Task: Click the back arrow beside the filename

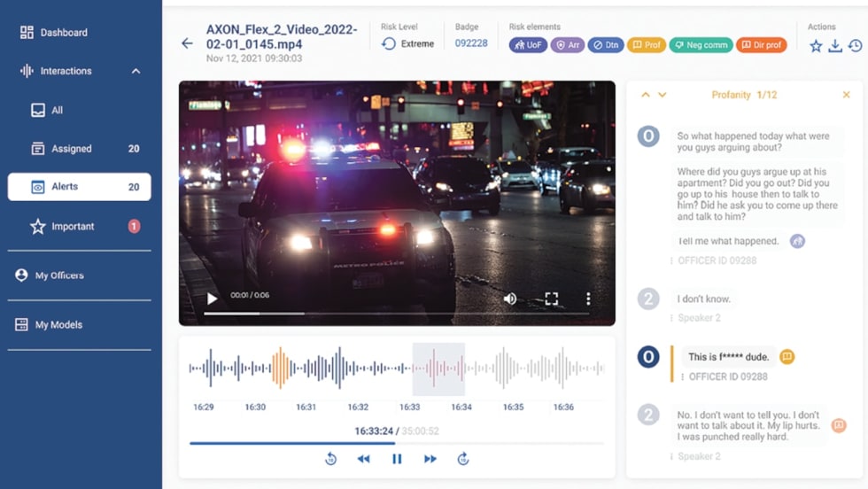Action: [x=187, y=43]
